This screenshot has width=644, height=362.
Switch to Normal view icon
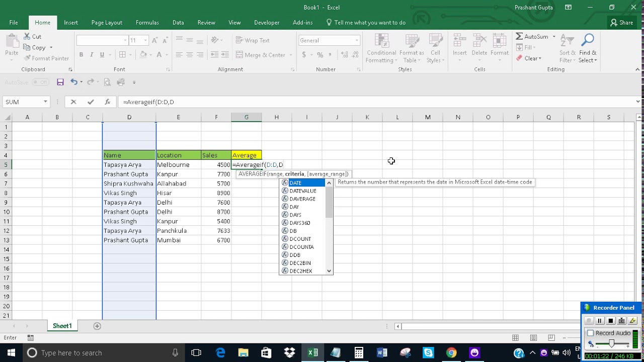(515, 337)
